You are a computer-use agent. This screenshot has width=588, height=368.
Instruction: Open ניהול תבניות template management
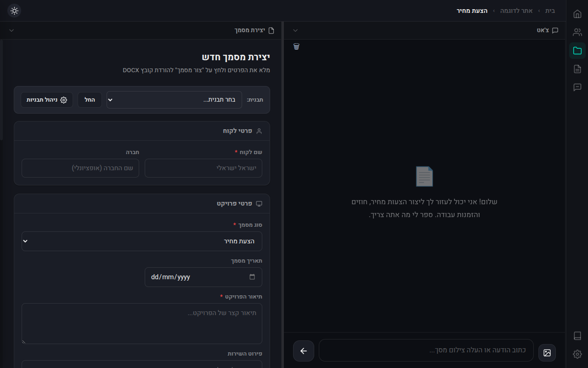tap(47, 100)
